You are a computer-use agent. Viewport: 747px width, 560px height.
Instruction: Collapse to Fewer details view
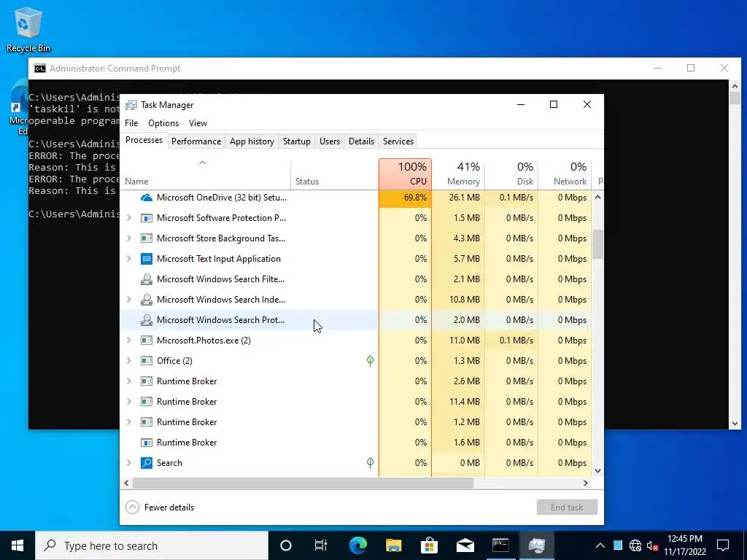[160, 507]
